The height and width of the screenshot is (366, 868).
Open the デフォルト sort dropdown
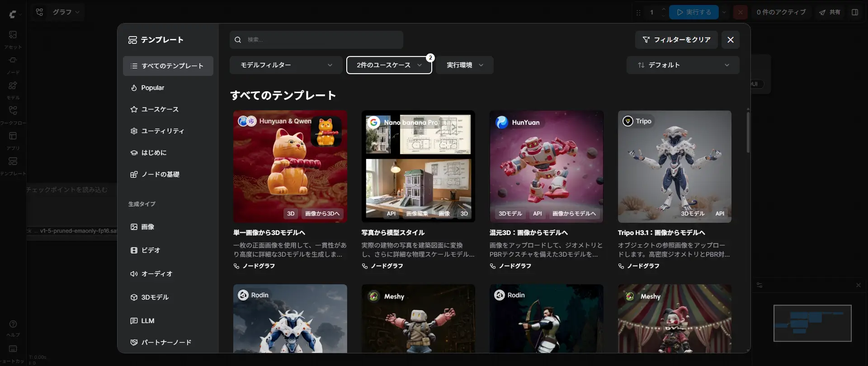click(x=683, y=65)
